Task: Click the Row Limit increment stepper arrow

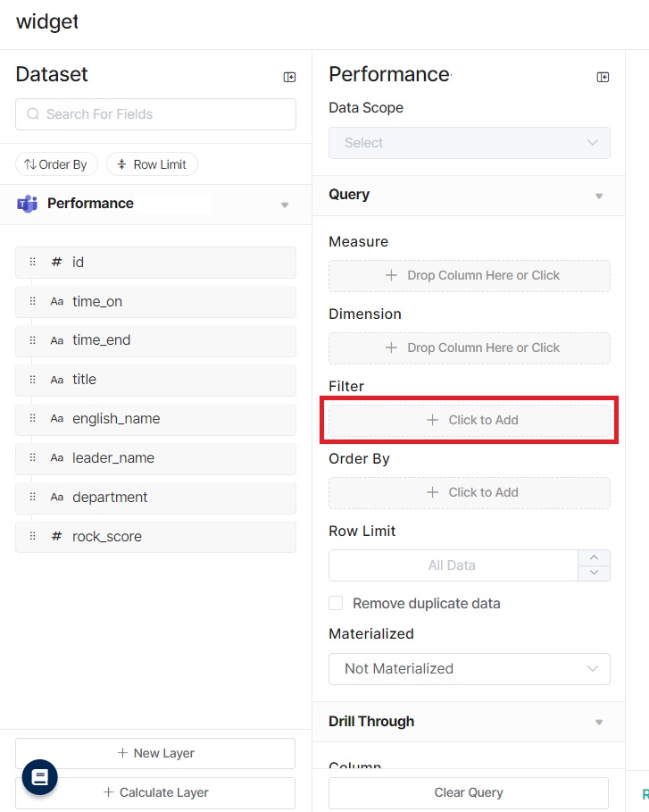Action: [x=594, y=558]
